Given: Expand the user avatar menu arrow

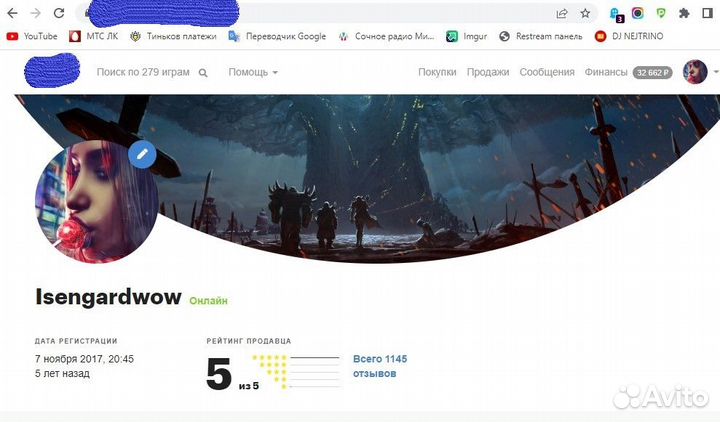Looking at the screenshot, I should click(x=716, y=72).
